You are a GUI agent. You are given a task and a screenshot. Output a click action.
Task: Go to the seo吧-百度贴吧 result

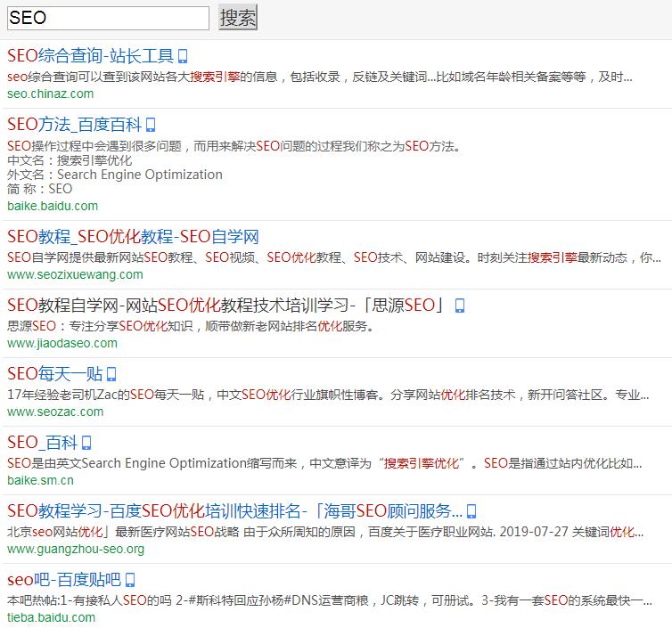pos(63,580)
